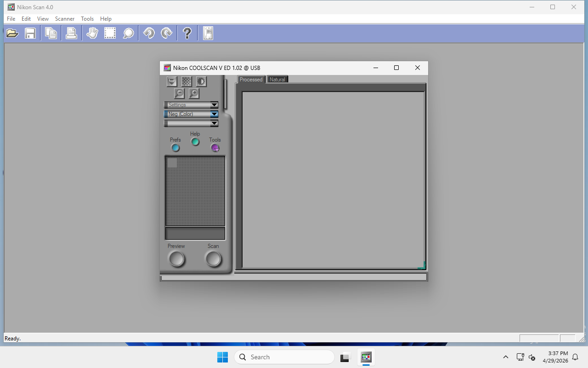Select the magnifier zoom tool in toolbar
The height and width of the screenshot is (368, 588).
pos(129,33)
